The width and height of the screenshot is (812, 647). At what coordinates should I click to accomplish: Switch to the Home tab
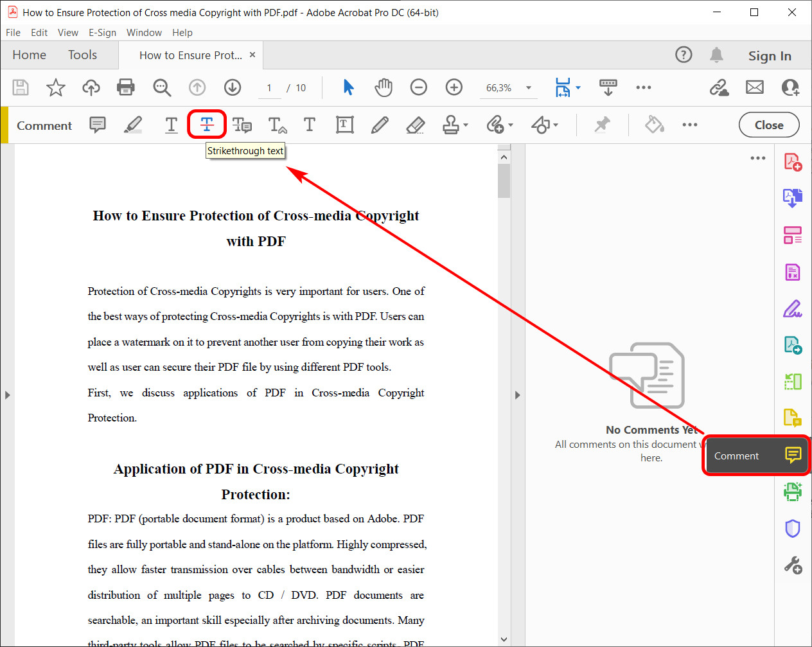coord(29,55)
